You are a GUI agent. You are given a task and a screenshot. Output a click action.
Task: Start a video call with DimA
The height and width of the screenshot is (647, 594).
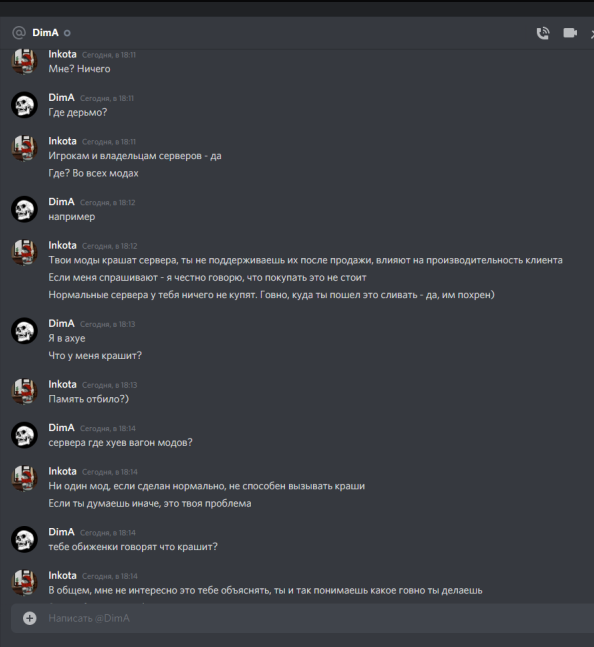click(570, 33)
